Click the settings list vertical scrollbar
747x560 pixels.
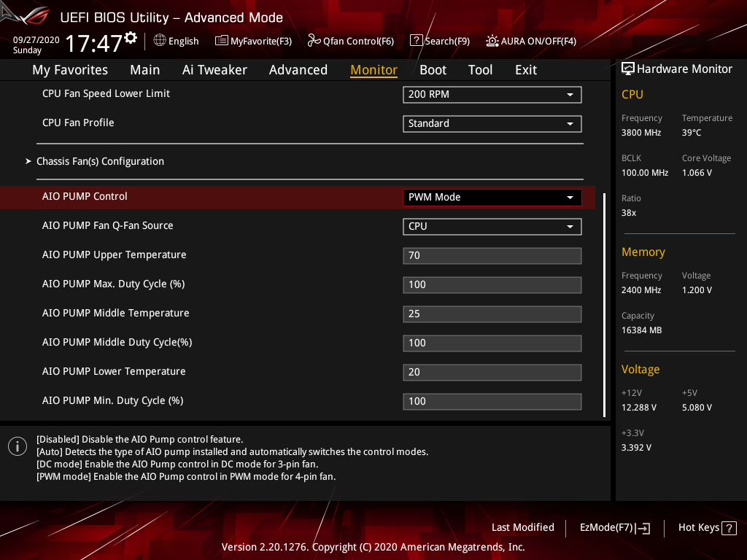[x=604, y=305]
